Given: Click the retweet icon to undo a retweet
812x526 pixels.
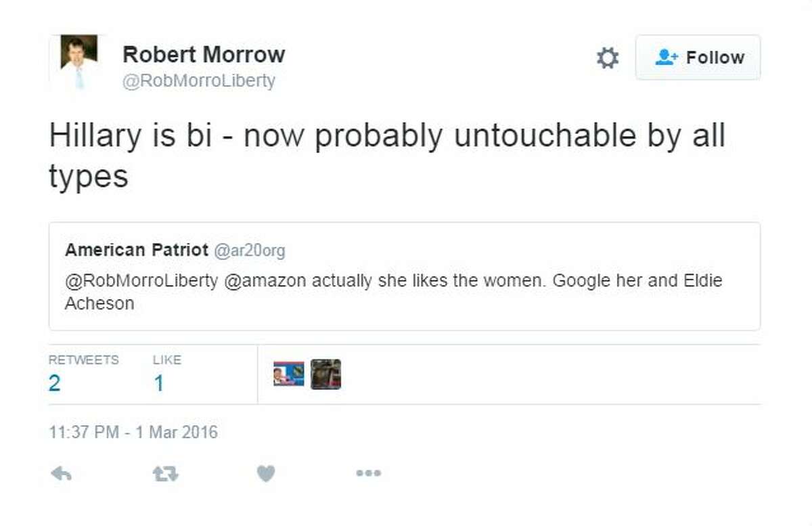Looking at the screenshot, I should (164, 473).
